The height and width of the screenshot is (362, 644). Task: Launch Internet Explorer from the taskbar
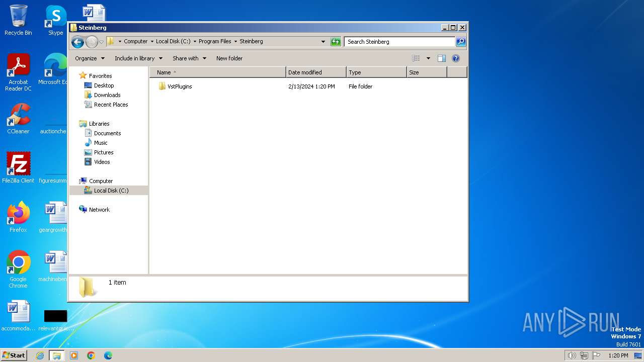[x=40, y=355]
